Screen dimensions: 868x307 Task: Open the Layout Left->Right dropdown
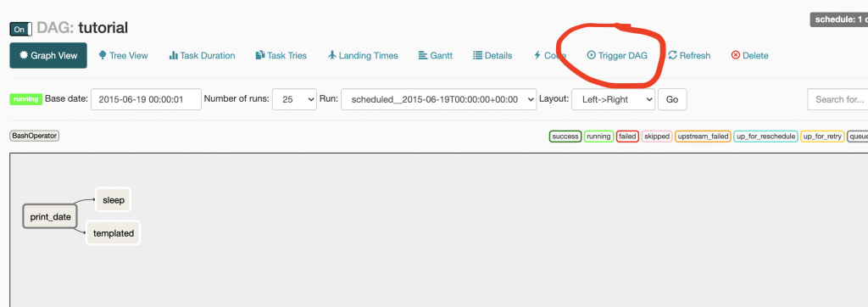(x=614, y=99)
